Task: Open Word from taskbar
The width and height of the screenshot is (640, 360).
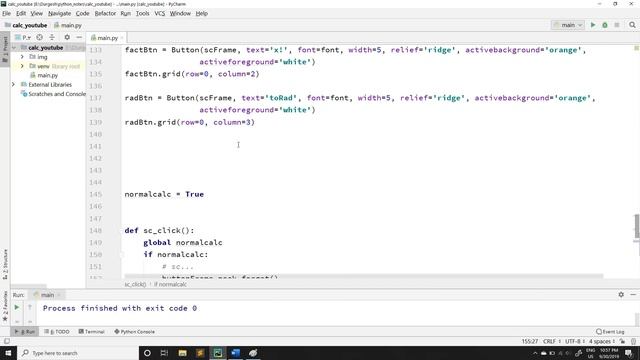Action: click(236, 353)
